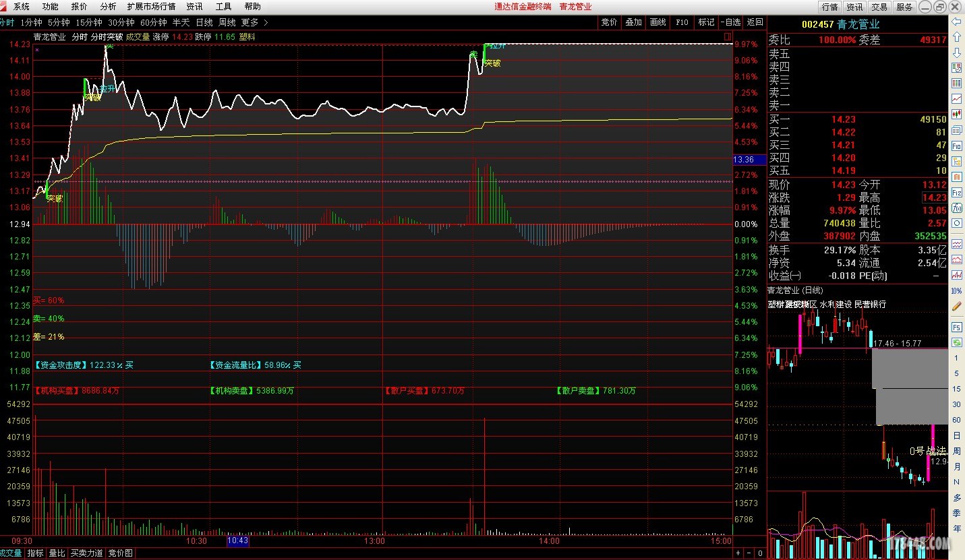Screen dimensions: 965x560
Task: Click the -自选 remove favorite button
Action: [730, 22]
